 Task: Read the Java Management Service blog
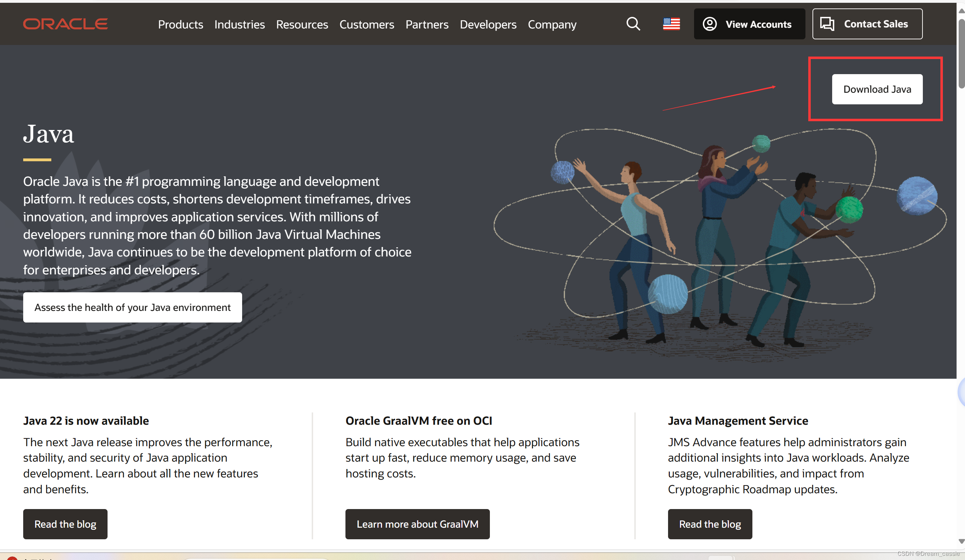(710, 524)
